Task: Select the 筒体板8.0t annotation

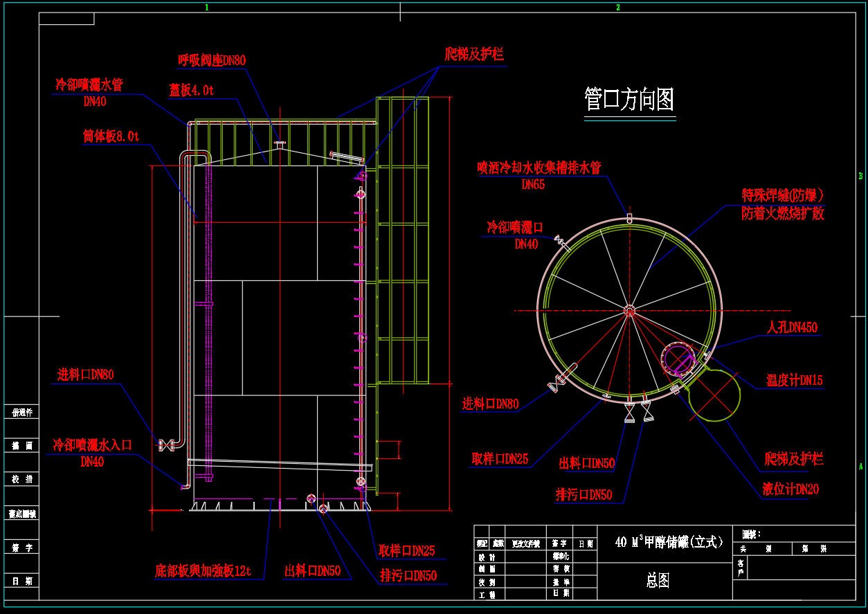Action: click(111, 137)
